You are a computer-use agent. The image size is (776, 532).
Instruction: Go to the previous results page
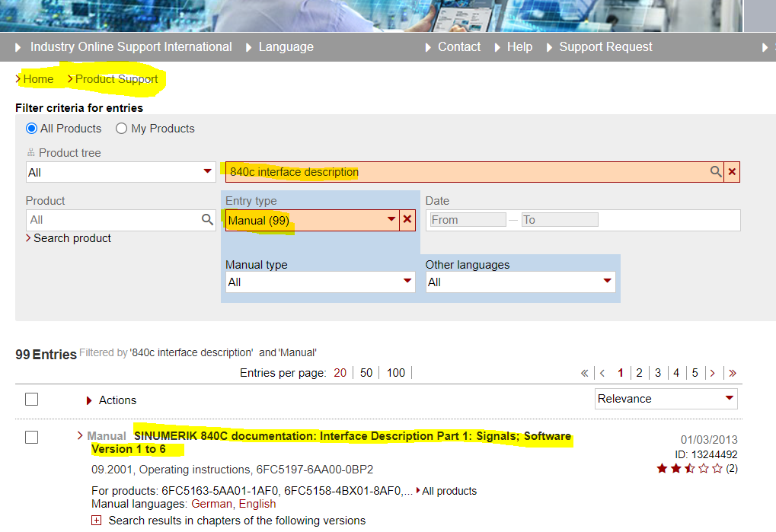[602, 373]
